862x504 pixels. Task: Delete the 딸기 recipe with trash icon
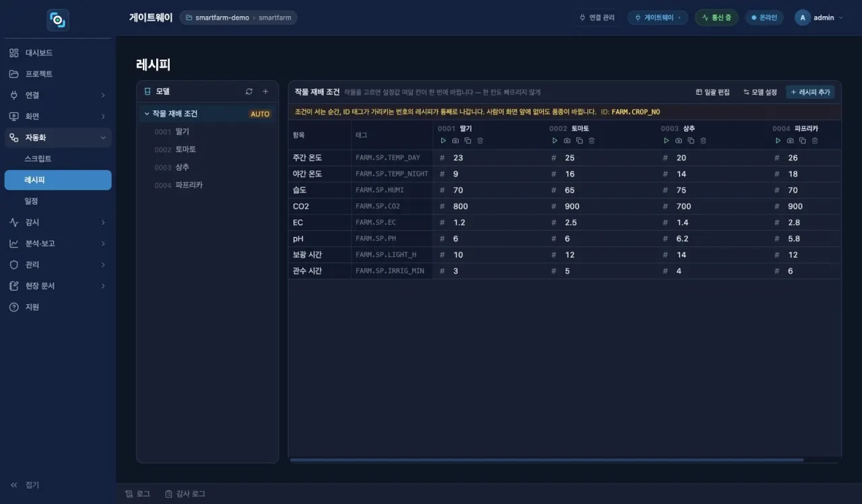[480, 141]
